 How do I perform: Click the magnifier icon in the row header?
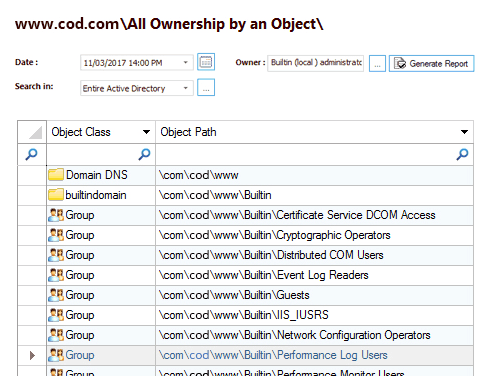click(x=32, y=154)
